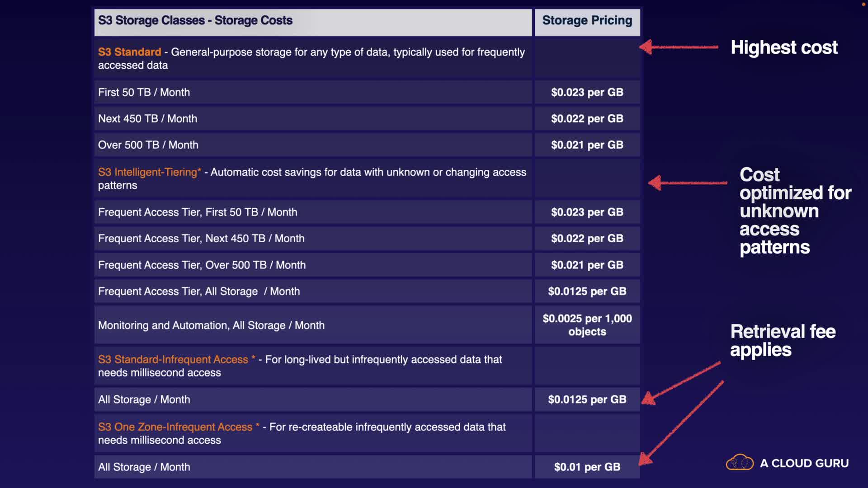Select the Next 450 TB / Month row
Screen dimensions: 868x488
(x=147, y=119)
